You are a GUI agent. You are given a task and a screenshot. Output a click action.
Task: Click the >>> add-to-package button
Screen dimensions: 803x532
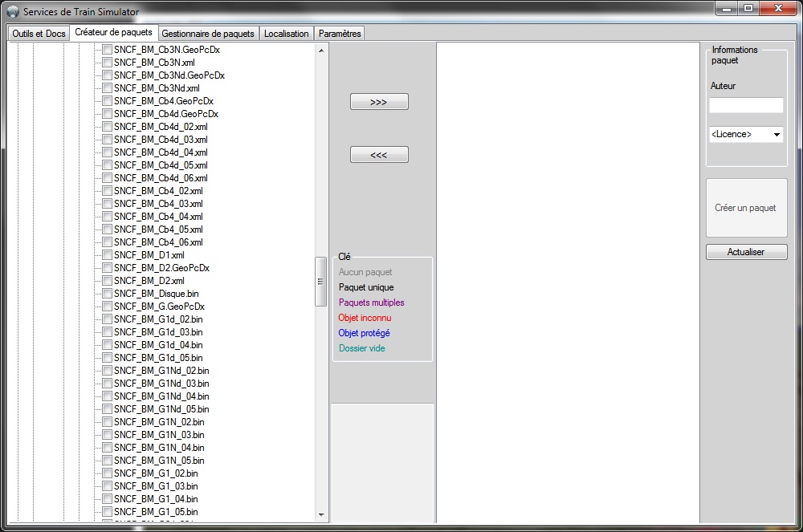tap(379, 102)
